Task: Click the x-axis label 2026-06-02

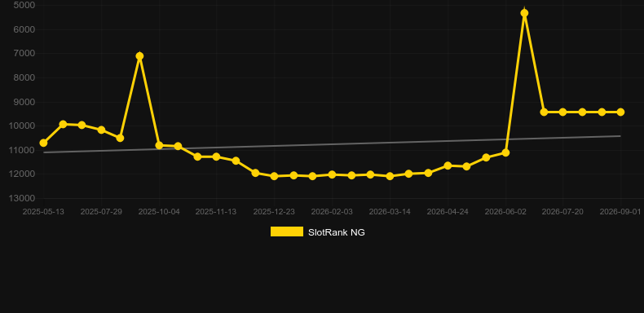Action: point(505,212)
